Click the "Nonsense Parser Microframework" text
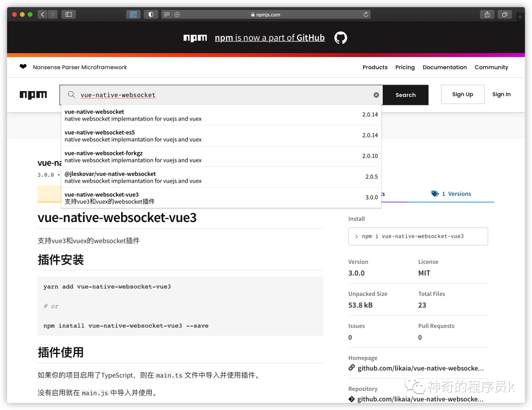 (x=80, y=67)
